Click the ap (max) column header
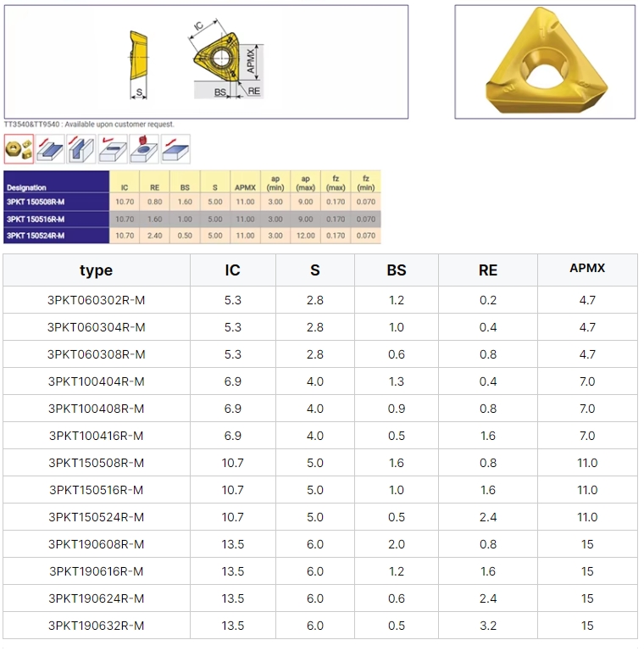Viewport: 644px width, 651px height. tap(305, 182)
